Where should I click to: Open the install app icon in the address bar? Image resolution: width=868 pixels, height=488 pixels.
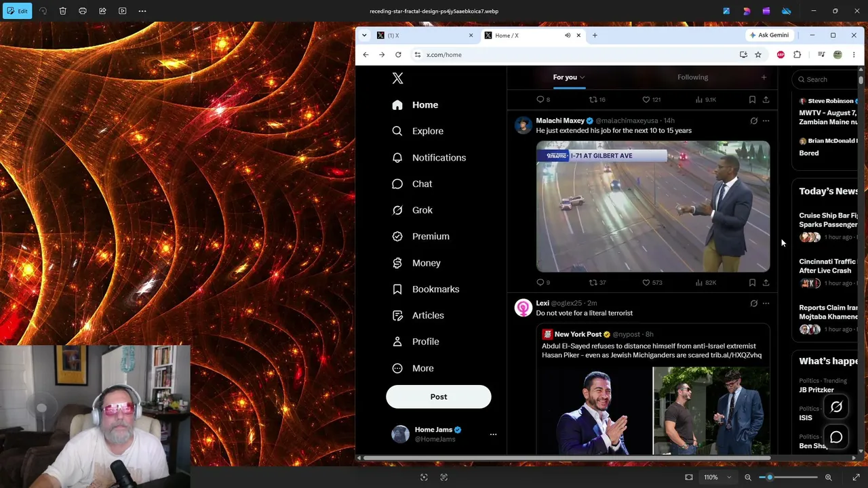click(x=743, y=55)
